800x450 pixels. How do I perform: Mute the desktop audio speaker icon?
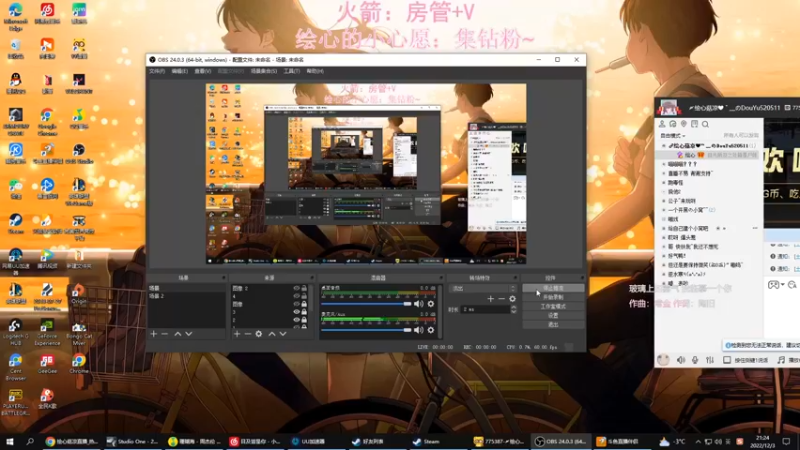[x=418, y=304]
